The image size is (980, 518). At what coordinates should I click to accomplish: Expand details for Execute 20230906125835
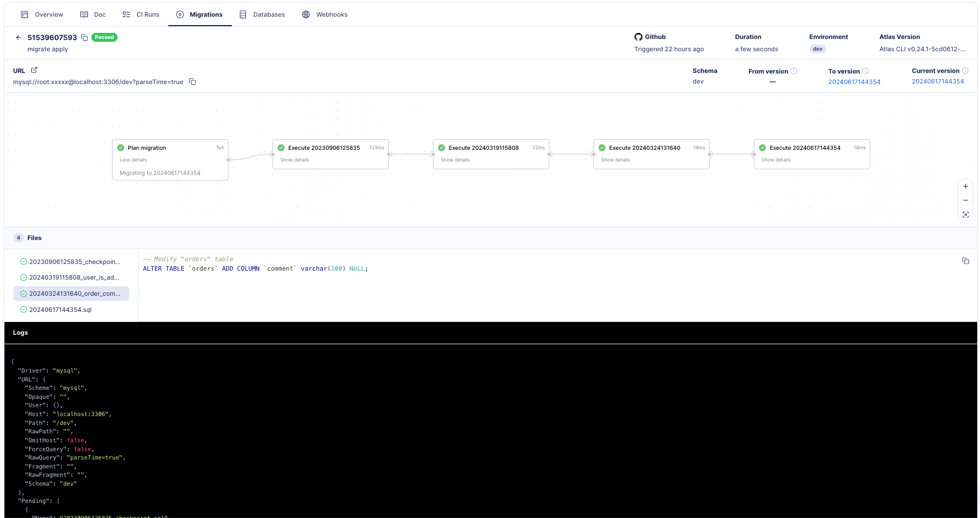pyautogui.click(x=294, y=159)
